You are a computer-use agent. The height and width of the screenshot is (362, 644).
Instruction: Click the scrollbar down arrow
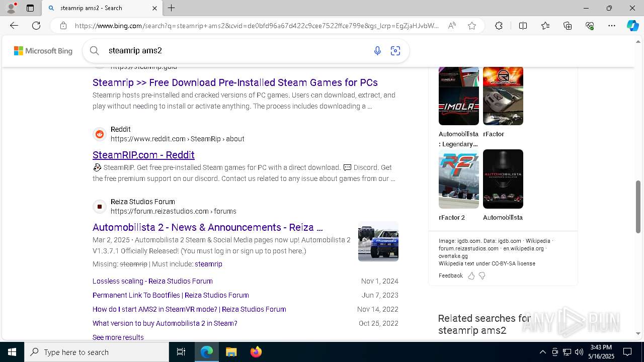point(638,333)
